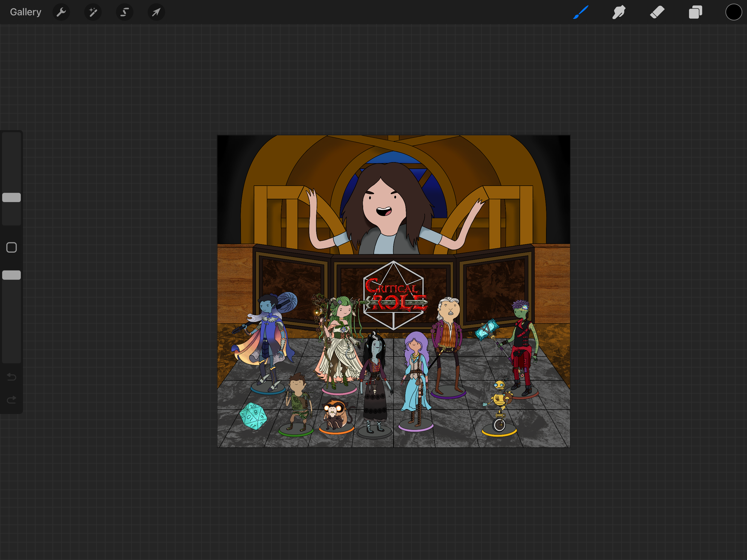The width and height of the screenshot is (747, 560).
Task: Open the Layers panel
Action: coord(695,13)
